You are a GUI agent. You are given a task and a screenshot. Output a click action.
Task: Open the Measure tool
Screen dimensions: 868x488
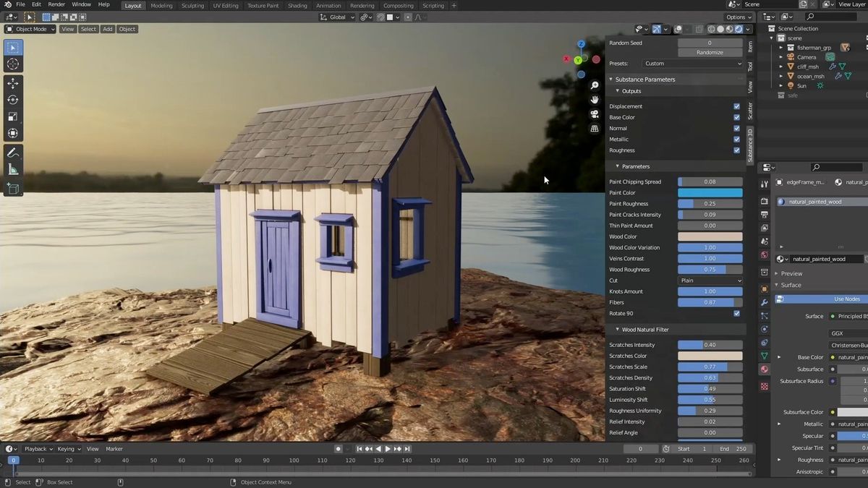[12, 168]
